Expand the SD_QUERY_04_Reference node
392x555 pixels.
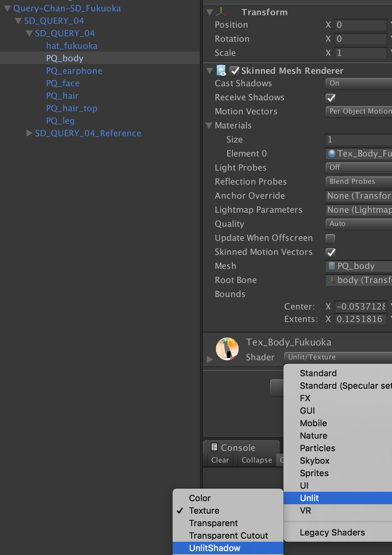pos(30,133)
